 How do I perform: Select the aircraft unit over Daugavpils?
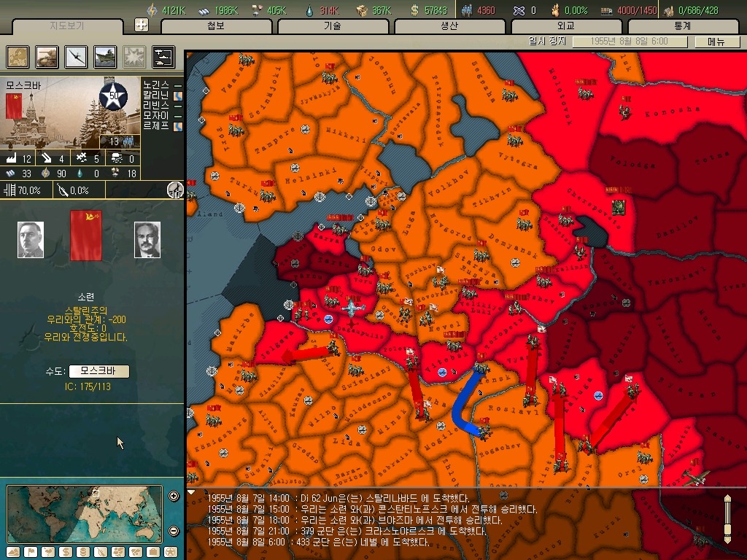point(351,307)
